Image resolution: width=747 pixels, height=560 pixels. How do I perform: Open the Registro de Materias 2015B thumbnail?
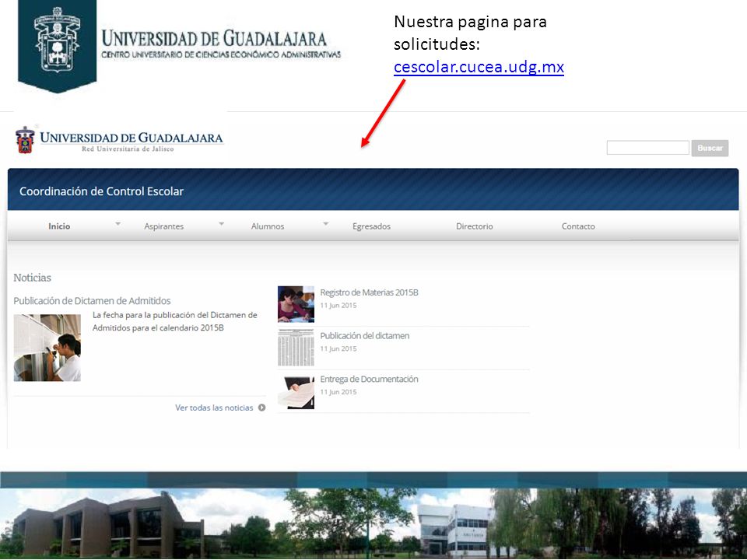(x=296, y=304)
